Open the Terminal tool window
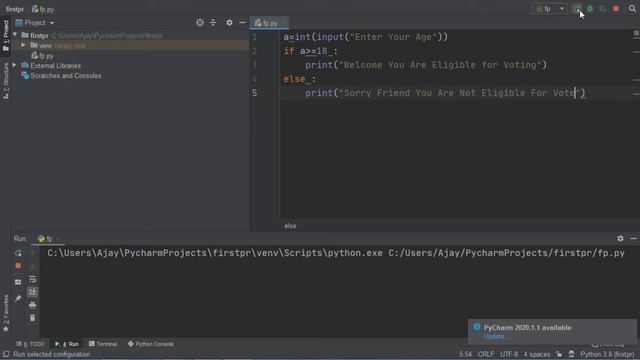The height and width of the screenshot is (360, 640). point(103,344)
